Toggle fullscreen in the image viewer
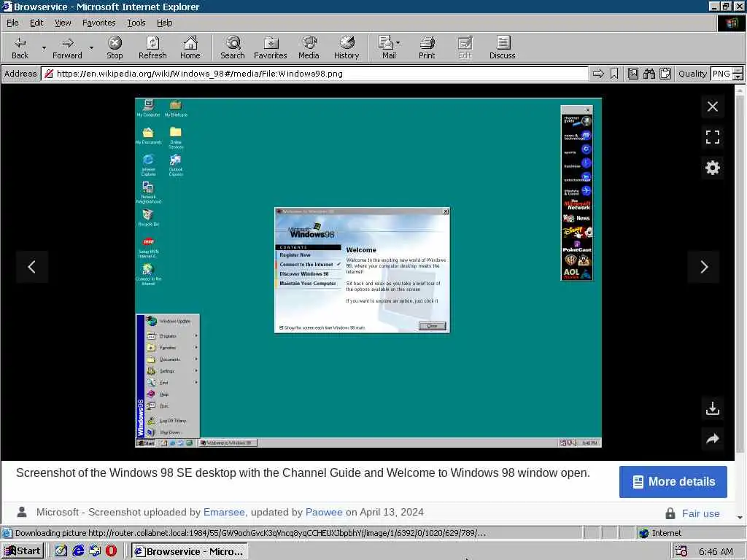The image size is (747, 560). (713, 137)
